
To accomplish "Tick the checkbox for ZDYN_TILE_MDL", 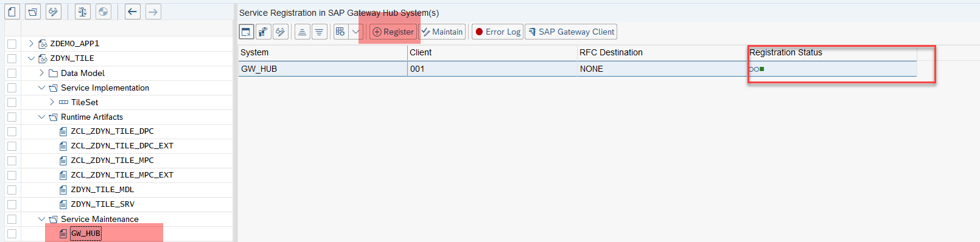I will [x=12, y=190].
